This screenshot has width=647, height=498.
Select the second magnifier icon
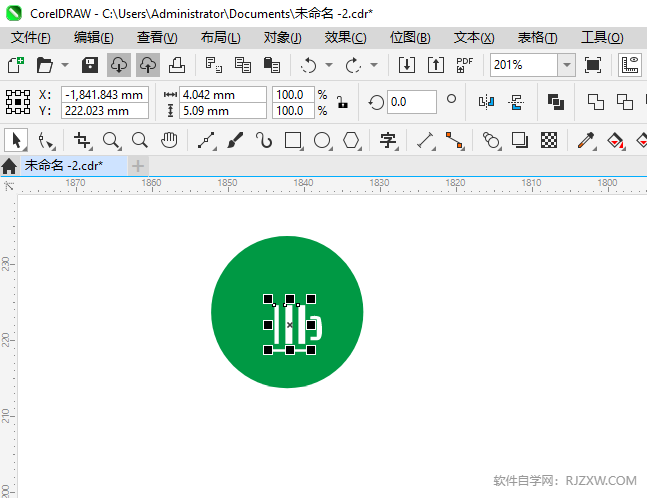coord(140,140)
